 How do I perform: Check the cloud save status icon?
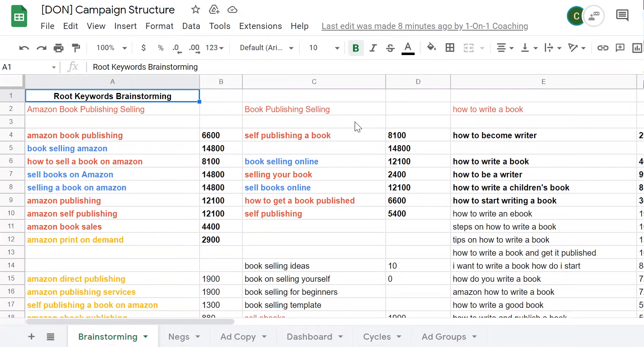(232, 9)
